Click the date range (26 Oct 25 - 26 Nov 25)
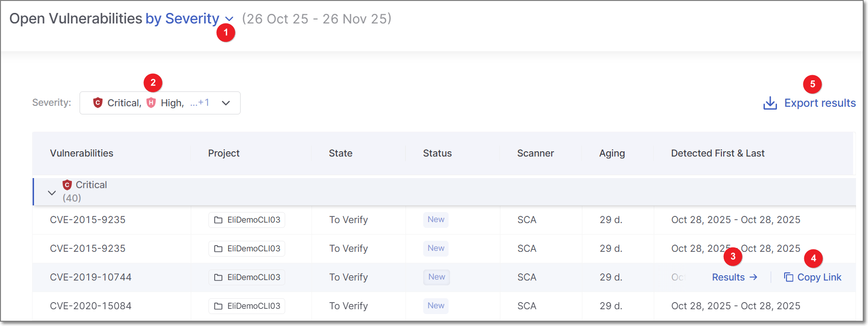Image resolution: width=868 pixels, height=326 pixels. coord(317,18)
